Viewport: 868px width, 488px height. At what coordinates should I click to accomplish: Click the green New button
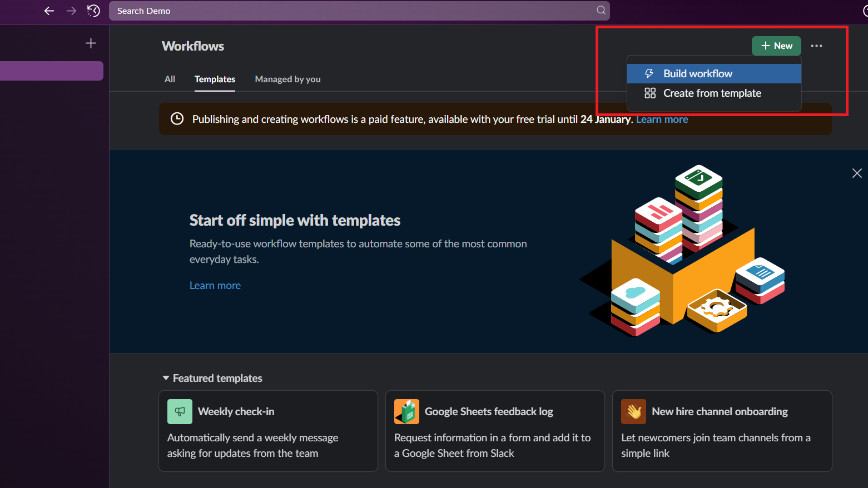pos(776,46)
